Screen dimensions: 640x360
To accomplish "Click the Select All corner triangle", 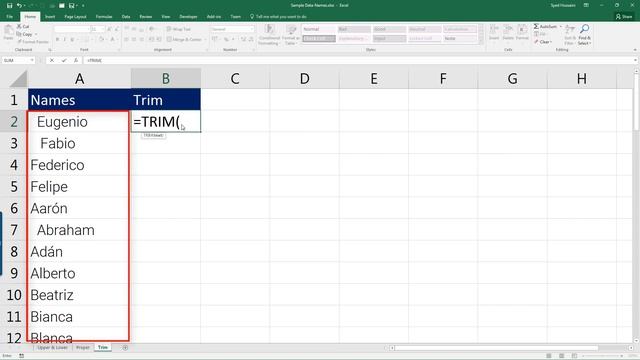I will (18, 78).
